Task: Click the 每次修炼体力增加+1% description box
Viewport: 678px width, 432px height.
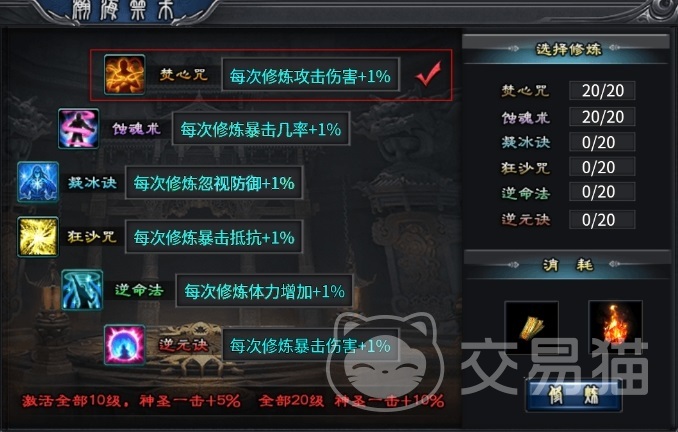Action: [x=264, y=291]
